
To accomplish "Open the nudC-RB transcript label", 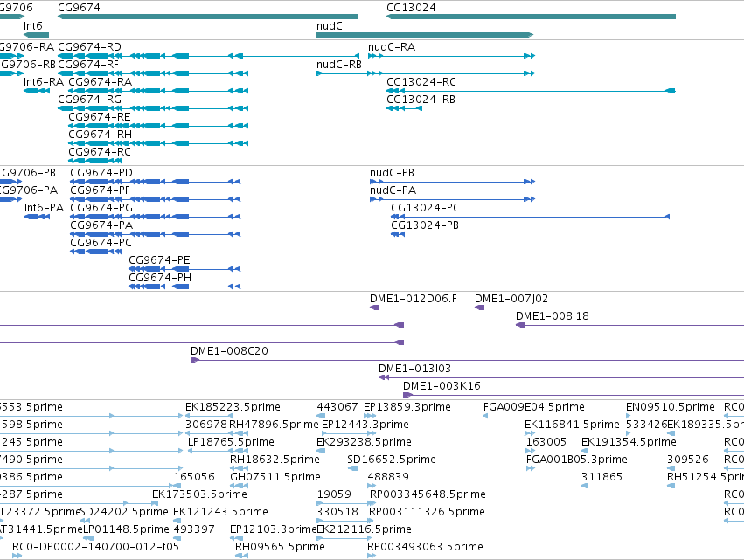I will (339, 65).
